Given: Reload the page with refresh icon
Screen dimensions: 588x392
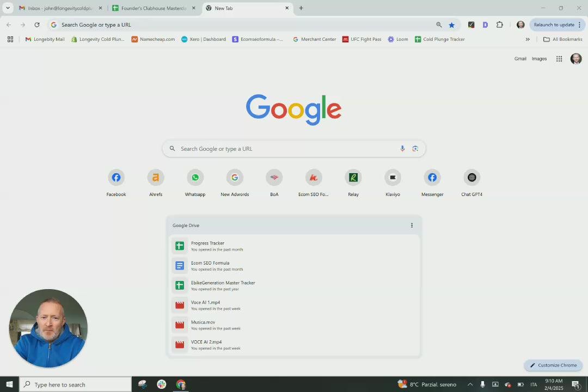Looking at the screenshot, I should [x=36, y=24].
